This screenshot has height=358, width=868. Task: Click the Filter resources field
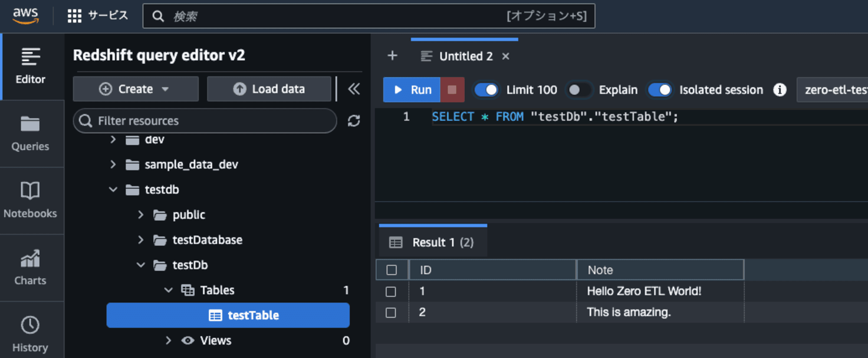(205, 121)
